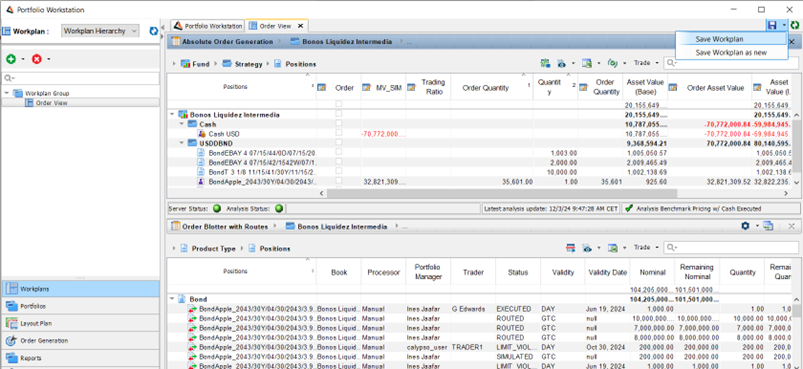Open the Portfolios side panel
Screen dimensions: 803x369
[80, 306]
